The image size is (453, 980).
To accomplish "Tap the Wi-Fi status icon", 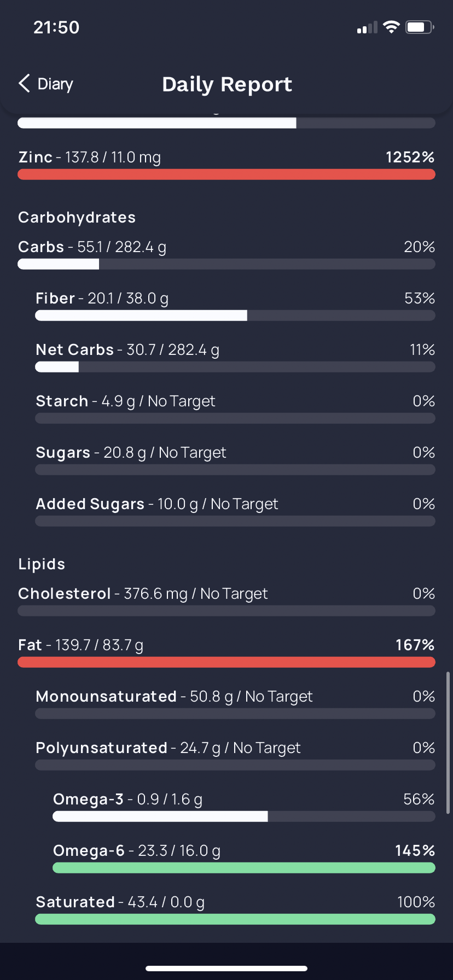I will (391, 27).
